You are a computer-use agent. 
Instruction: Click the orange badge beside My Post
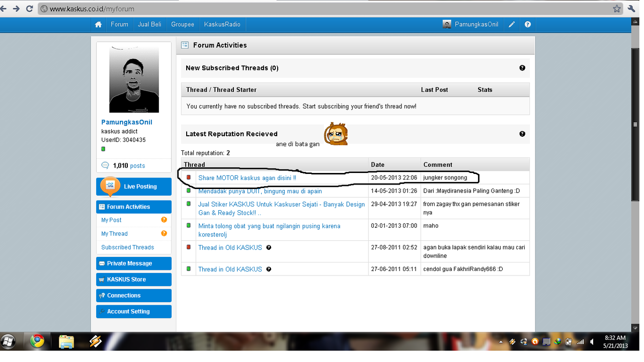point(164,220)
